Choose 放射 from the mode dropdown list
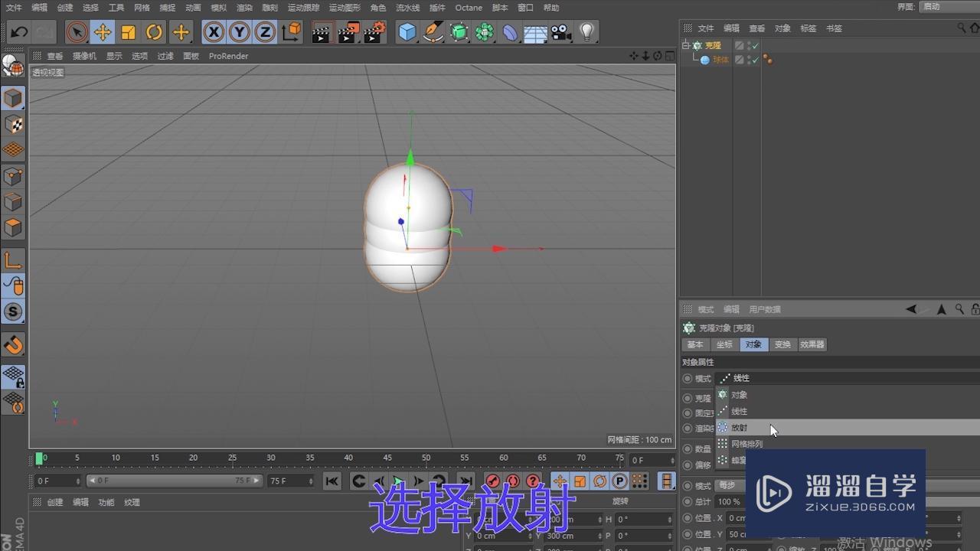Viewport: 980px width, 551px height. pyautogui.click(x=739, y=428)
